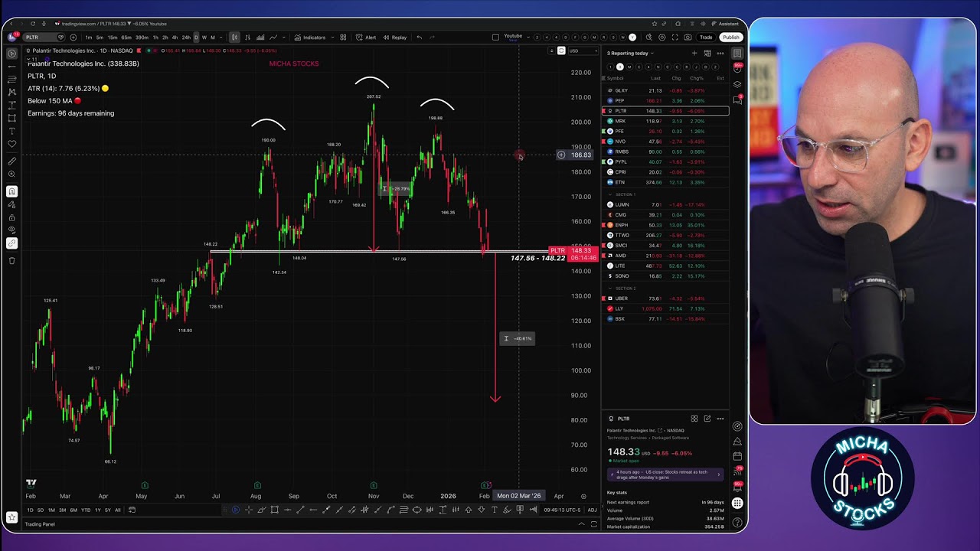Select UBER row in the watchlist
Image resolution: width=980 pixels, height=551 pixels.
[x=665, y=298]
